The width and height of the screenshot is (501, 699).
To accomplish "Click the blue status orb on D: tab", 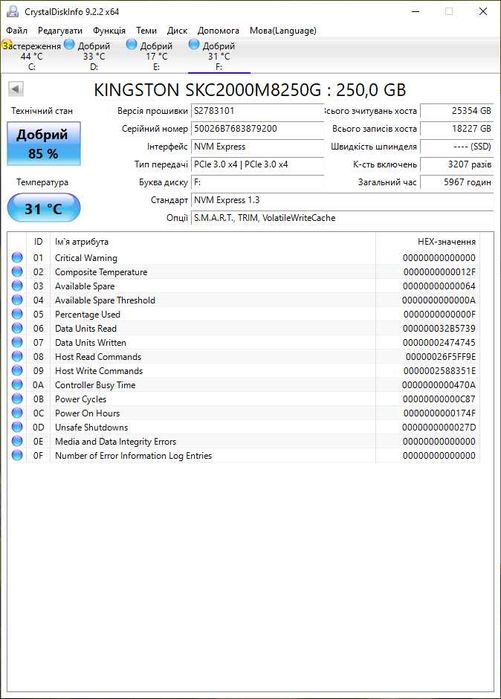I will click(x=69, y=45).
